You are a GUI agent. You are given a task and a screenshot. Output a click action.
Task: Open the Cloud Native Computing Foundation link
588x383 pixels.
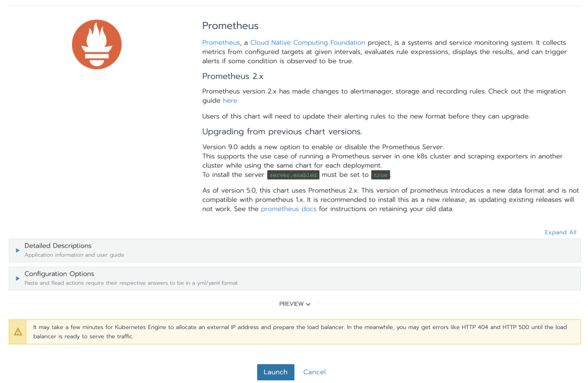pos(308,43)
